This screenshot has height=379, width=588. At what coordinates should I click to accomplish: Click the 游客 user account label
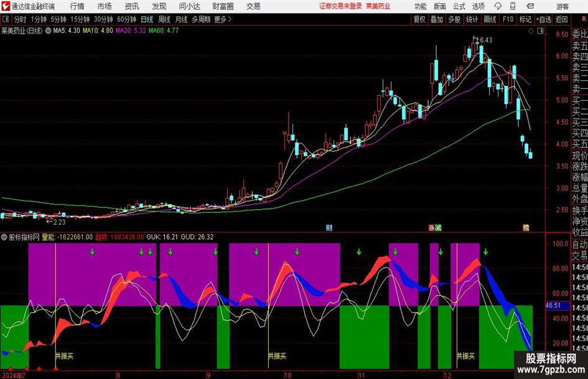click(562, 6)
